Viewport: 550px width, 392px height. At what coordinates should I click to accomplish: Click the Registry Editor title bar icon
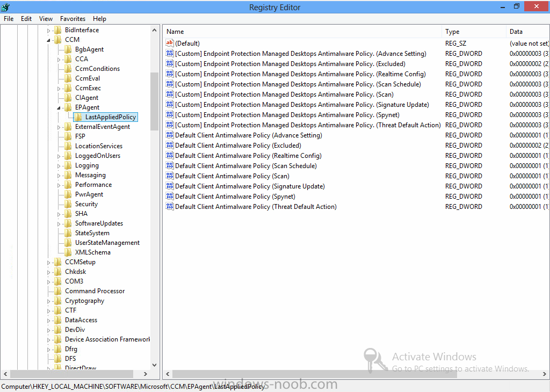coord(5,7)
